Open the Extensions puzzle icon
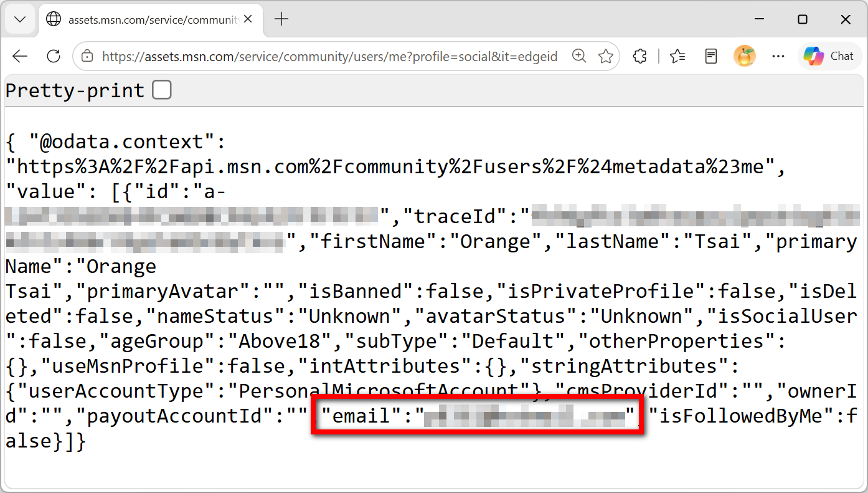 click(x=639, y=56)
